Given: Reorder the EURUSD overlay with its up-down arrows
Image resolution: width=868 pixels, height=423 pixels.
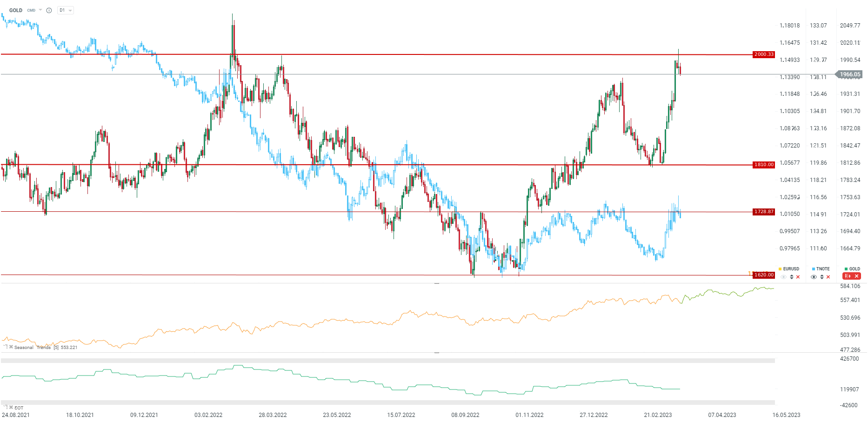Looking at the screenshot, I should (x=792, y=277).
